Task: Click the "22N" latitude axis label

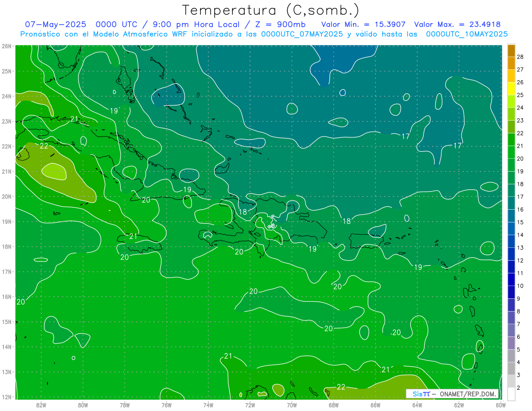Action: coord(7,146)
